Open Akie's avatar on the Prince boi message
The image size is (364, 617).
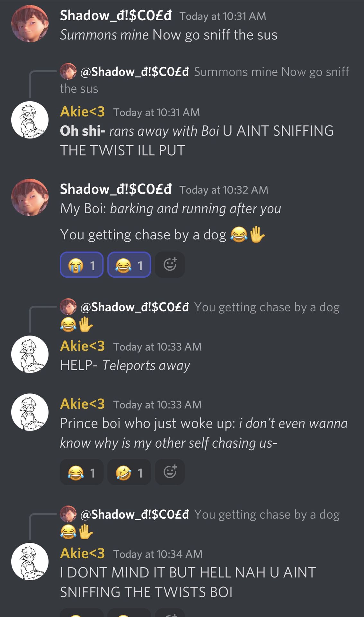(x=30, y=412)
